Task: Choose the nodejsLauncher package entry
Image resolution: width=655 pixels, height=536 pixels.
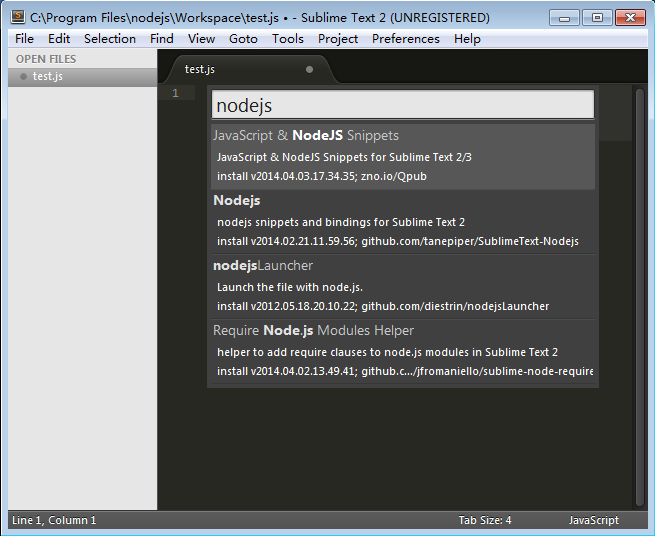Action: point(403,287)
